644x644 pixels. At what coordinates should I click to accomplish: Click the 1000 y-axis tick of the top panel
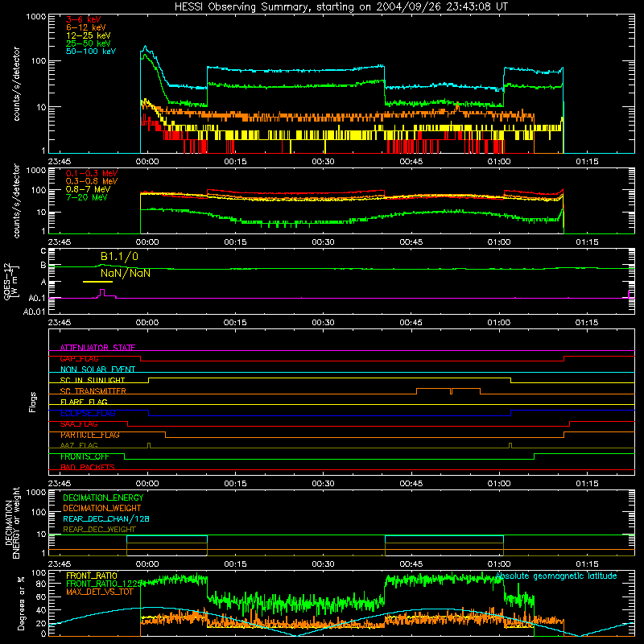point(36,17)
